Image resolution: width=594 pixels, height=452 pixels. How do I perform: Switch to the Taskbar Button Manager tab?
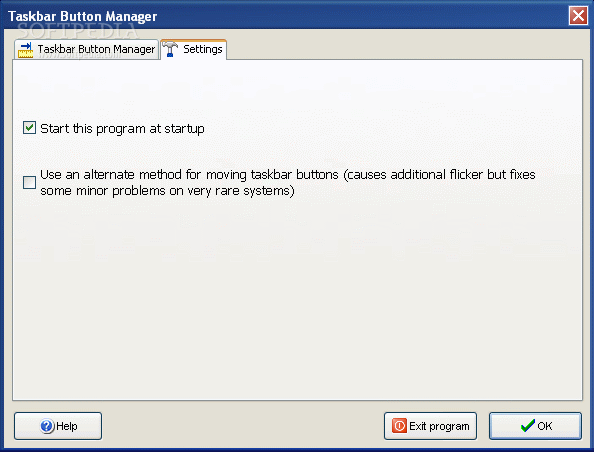point(86,49)
